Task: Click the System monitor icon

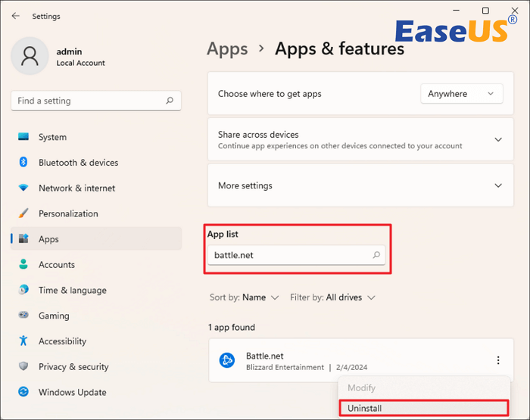Action: tap(23, 137)
